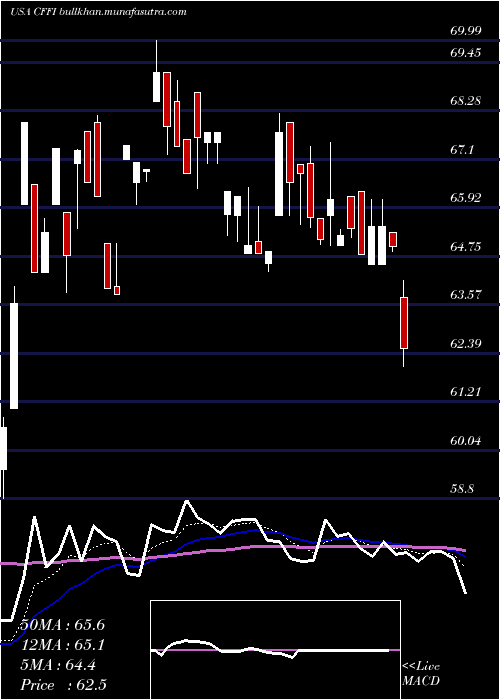Select the last red candle near 62.39

tap(404, 323)
